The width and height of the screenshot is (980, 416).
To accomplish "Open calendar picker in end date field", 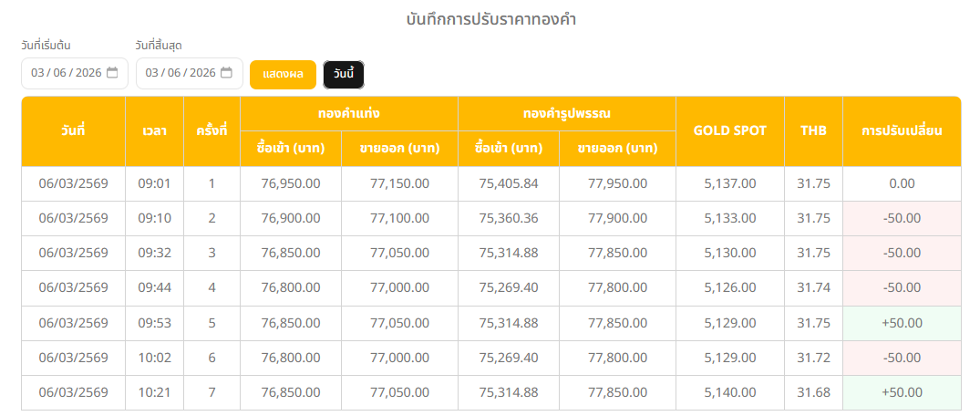I will pos(226,73).
